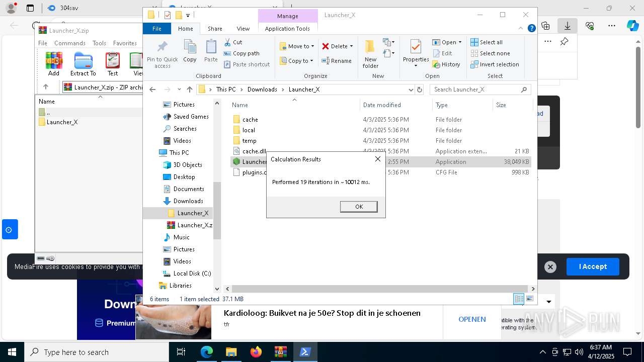
Task: Click Downloads in the address path
Action: 262,89
